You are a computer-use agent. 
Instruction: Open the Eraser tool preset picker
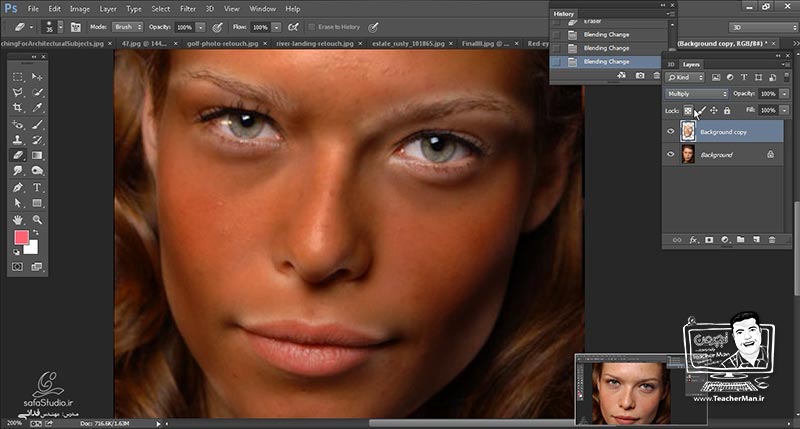pos(23,27)
